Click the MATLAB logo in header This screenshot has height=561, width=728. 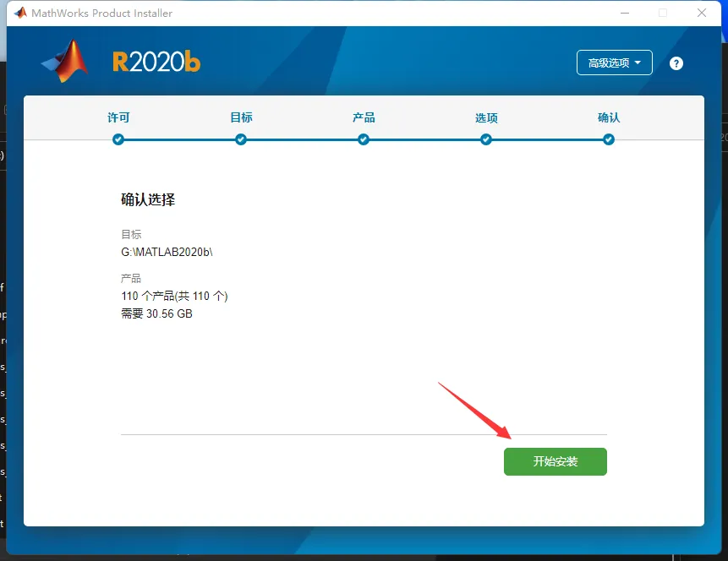pos(65,61)
